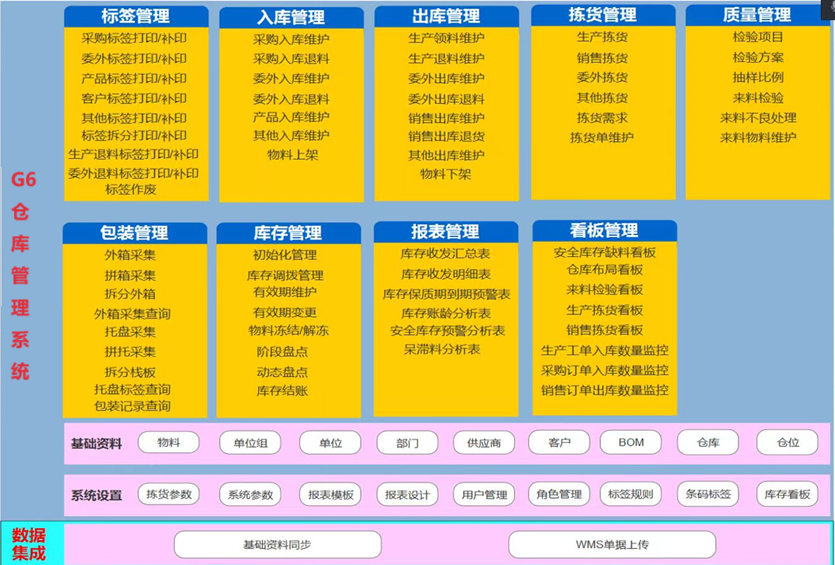Open 用户管理 settings

484,495
